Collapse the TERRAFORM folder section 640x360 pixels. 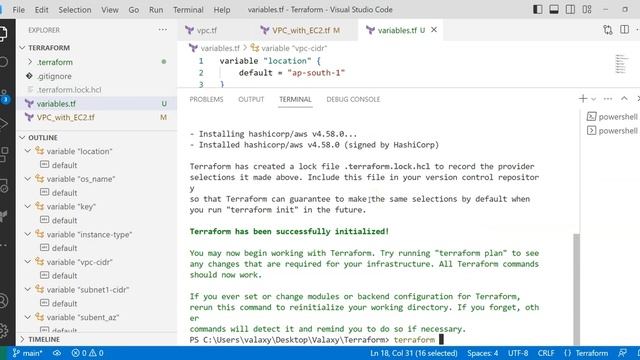pyautogui.click(x=22, y=48)
